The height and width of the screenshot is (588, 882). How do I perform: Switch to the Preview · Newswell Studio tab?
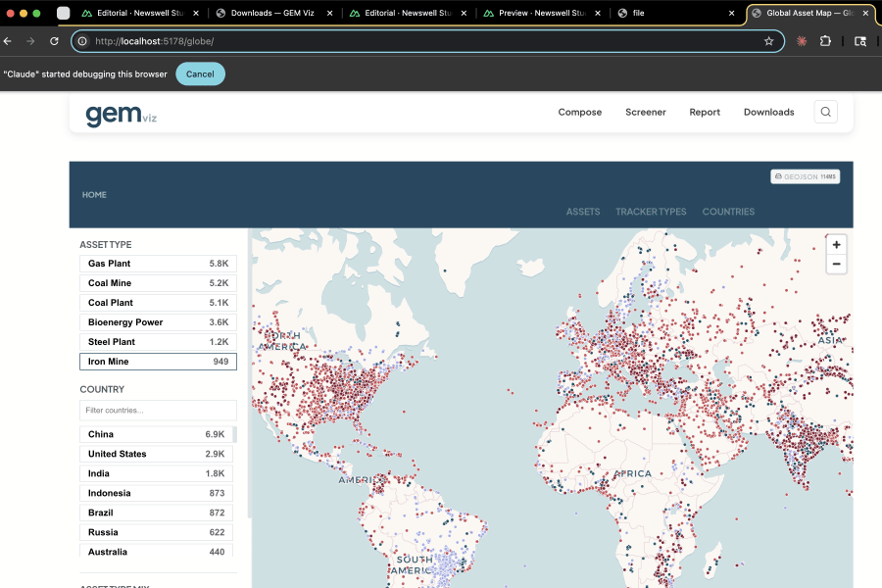(x=542, y=13)
